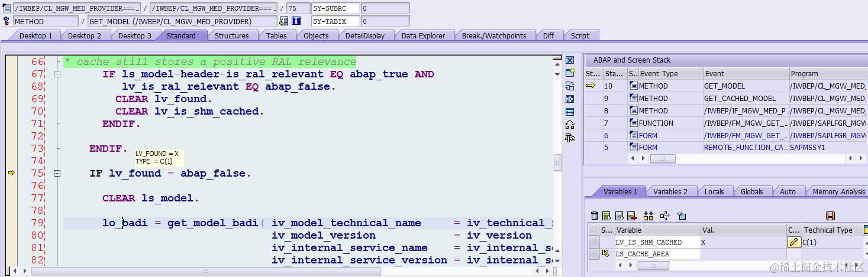Click the replace tool icon in the side strip

[x=570, y=86]
